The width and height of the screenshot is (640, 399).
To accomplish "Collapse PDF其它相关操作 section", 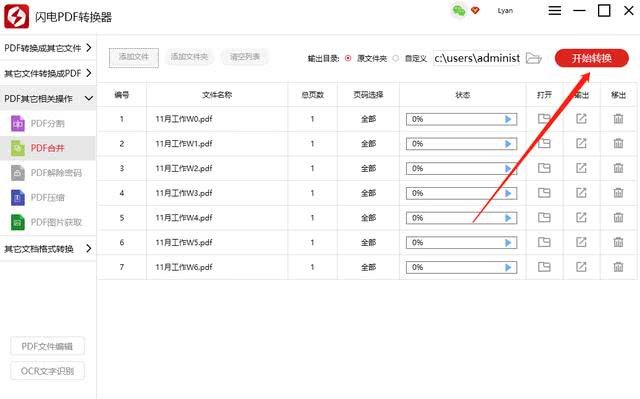I will [x=48, y=98].
